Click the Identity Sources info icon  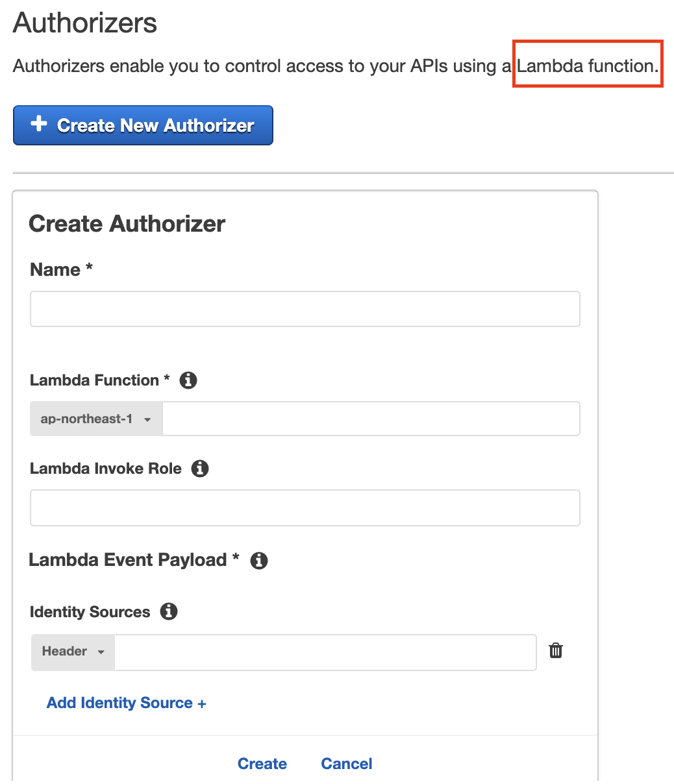pos(169,611)
